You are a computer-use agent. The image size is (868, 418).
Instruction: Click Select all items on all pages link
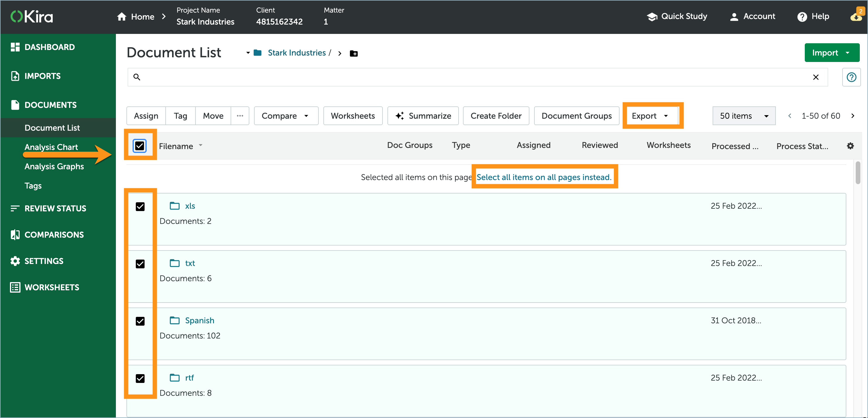point(543,177)
